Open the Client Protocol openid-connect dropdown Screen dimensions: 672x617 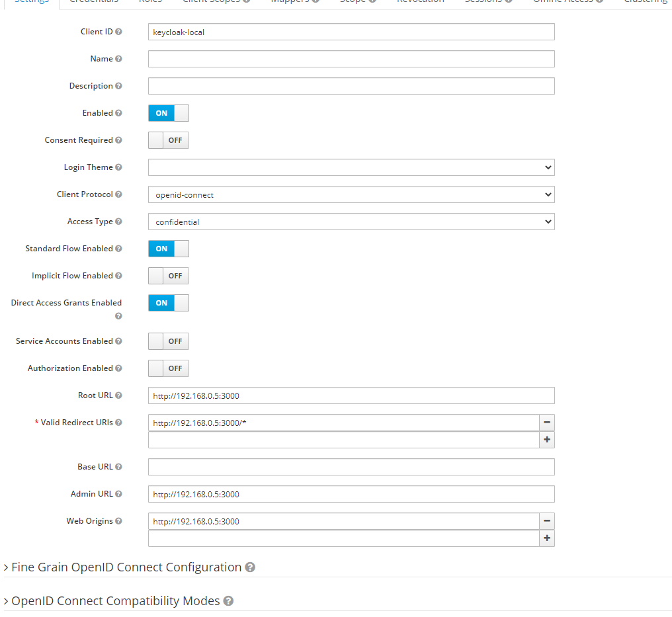[351, 194]
